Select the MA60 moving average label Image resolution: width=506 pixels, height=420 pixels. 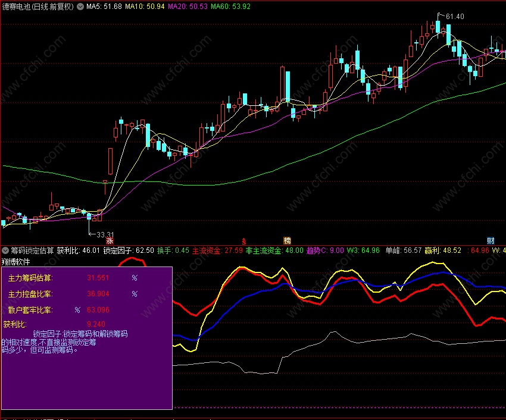[x=230, y=7]
